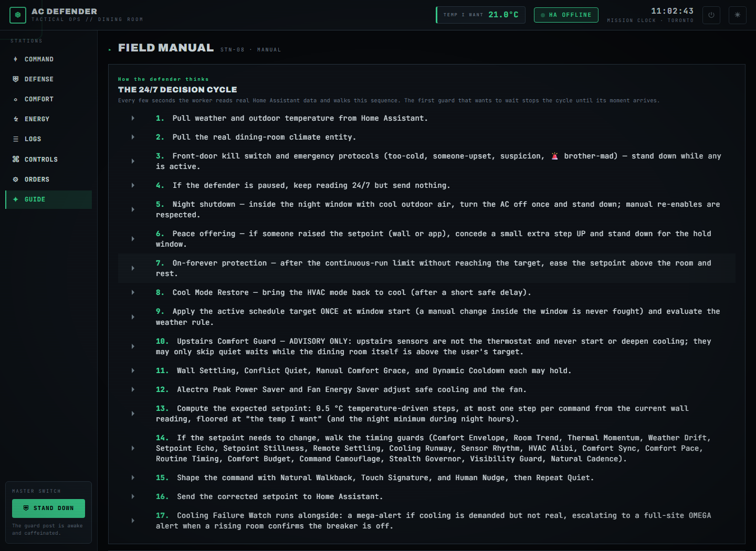
Task: Open the Command station
Action: (48, 59)
